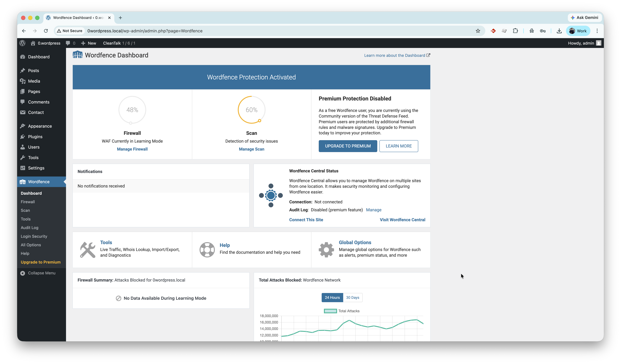Click the Scan 60% status circle
621x364 pixels.
pos(251,110)
